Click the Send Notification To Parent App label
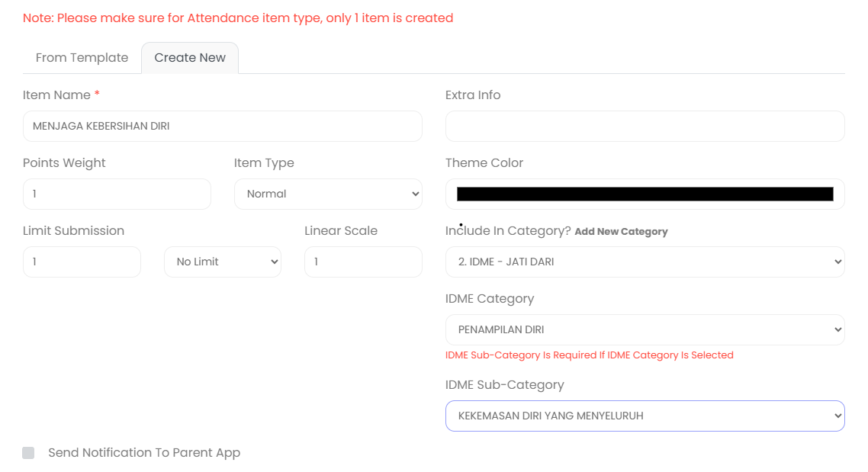The width and height of the screenshot is (868, 472). point(144,453)
